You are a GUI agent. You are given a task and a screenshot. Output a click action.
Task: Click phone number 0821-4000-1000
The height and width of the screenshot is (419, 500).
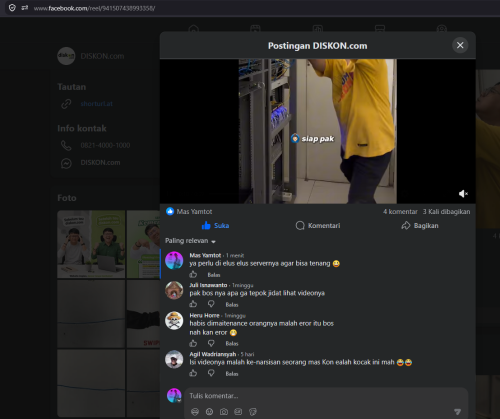105,145
